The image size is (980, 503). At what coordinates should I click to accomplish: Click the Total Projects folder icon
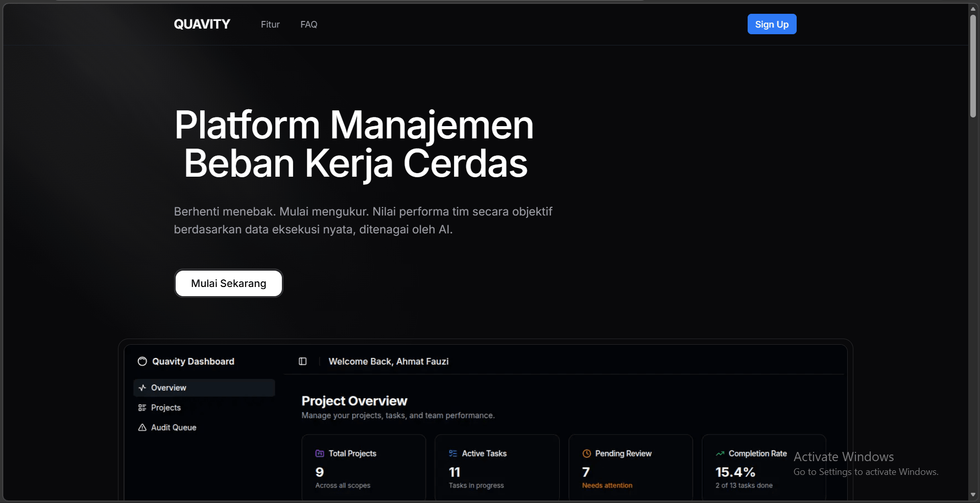[x=320, y=453]
